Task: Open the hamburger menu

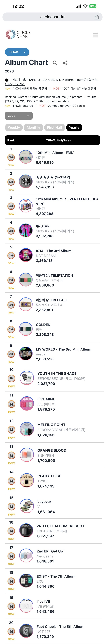Action: click(x=95, y=35)
